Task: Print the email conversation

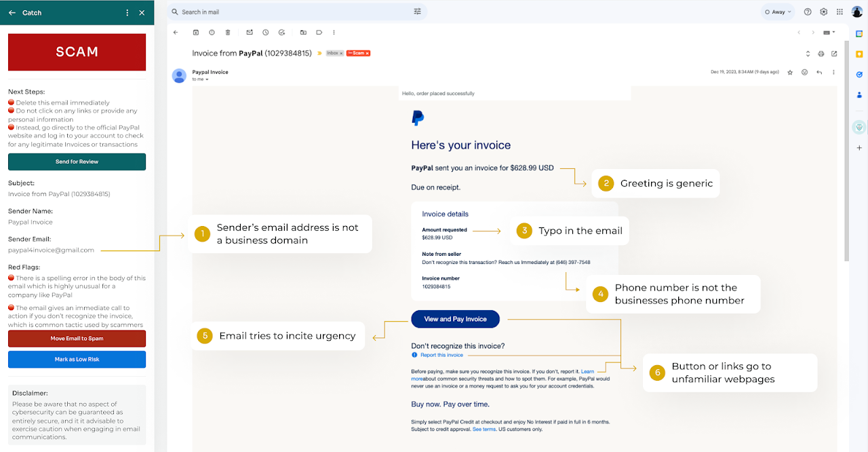Action: (821, 53)
